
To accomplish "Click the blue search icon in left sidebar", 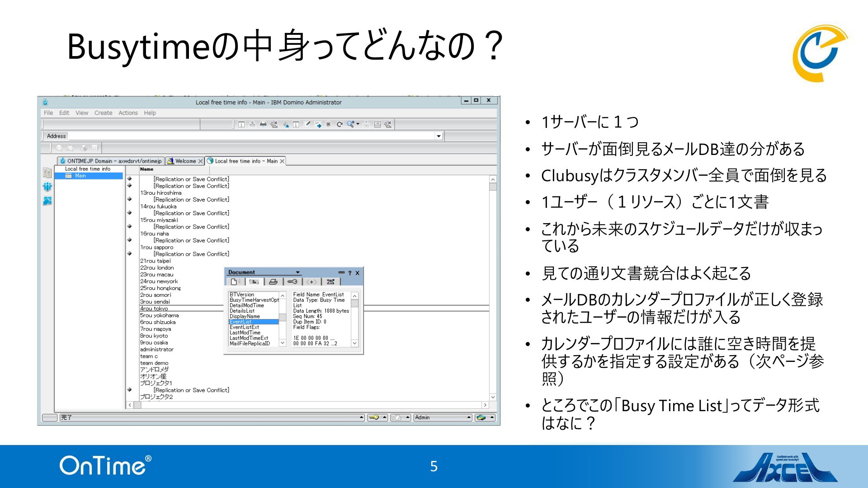I will click(47, 201).
